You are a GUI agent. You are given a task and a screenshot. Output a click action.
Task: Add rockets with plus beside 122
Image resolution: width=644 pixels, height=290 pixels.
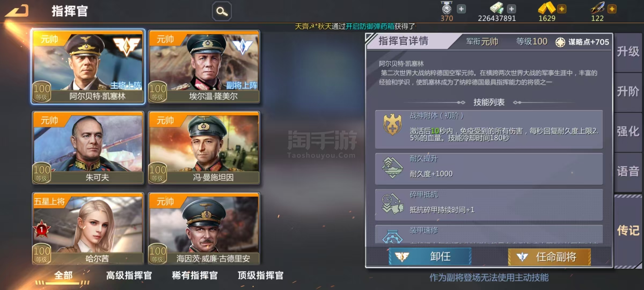coord(612,9)
